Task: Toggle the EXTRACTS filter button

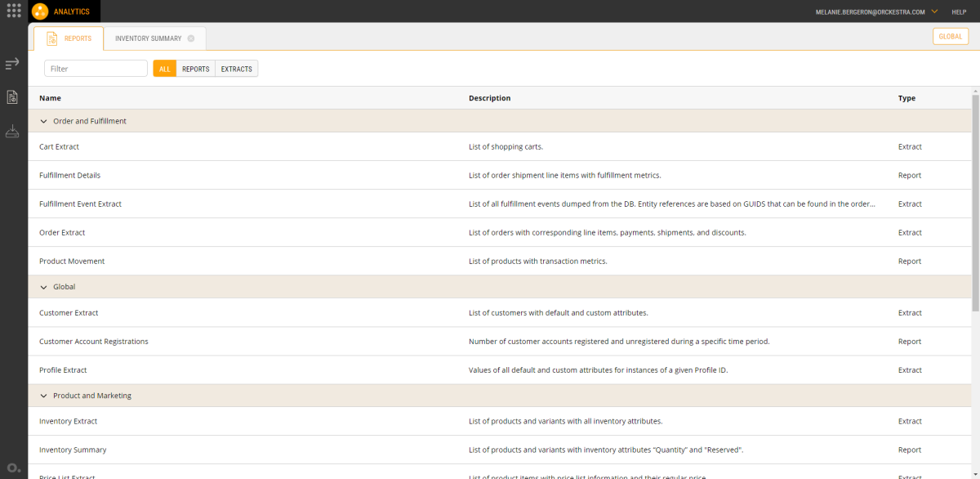Action: point(236,69)
